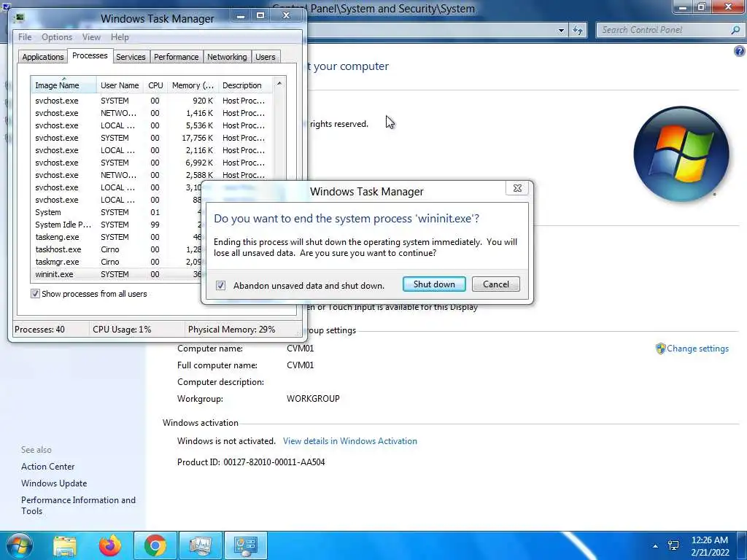
Task: Open Task Manager View menu
Action: (91, 37)
